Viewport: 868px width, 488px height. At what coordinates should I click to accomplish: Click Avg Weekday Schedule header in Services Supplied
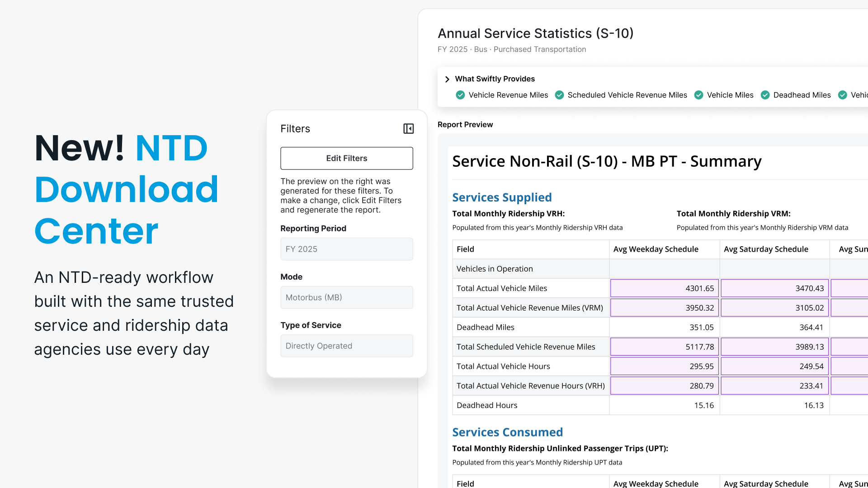pyautogui.click(x=656, y=249)
